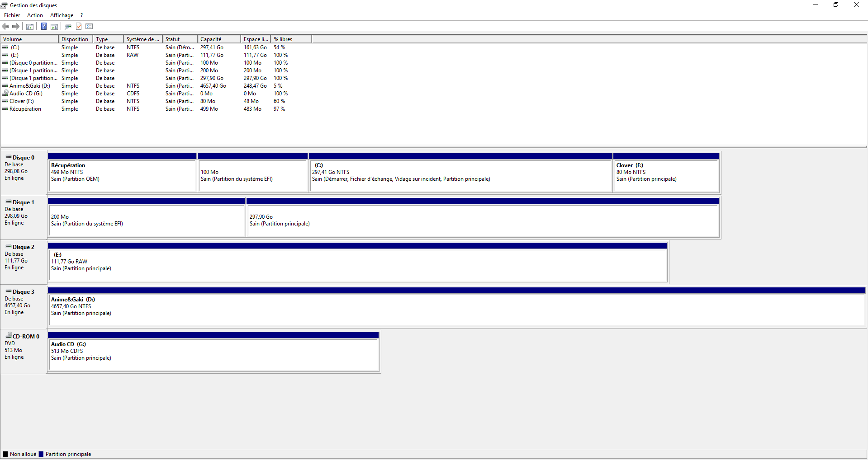
Task: Click the CDFS file system cell
Action: (x=133, y=94)
